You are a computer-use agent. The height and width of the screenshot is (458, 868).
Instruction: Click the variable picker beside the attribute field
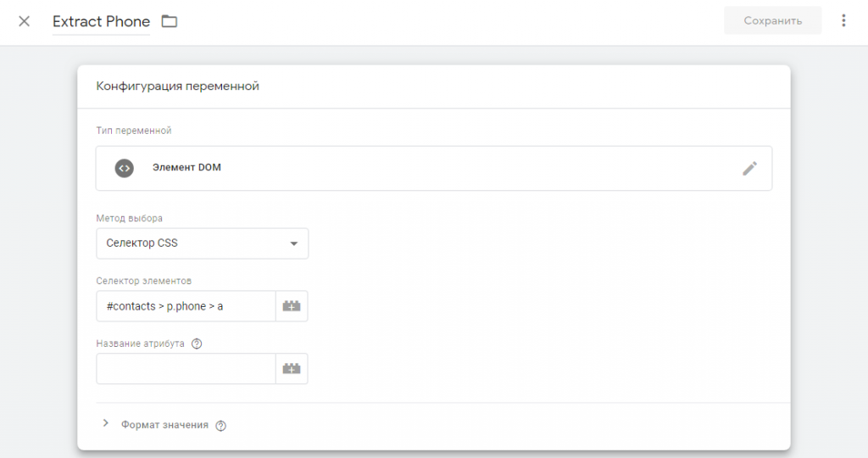click(x=292, y=369)
